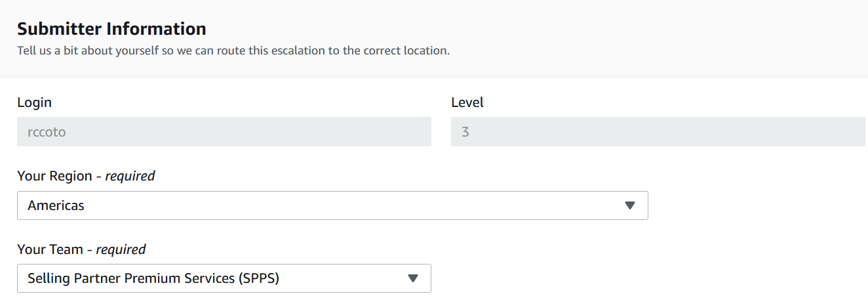Click the Submitter Information heading
The image size is (868, 296).
tap(111, 29)
